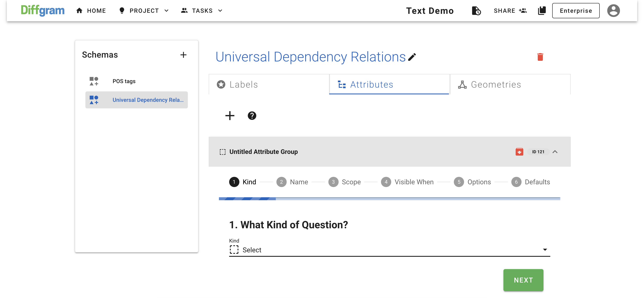Switch to the Labels tab
The width and height of the screenshot is (644, 298).
pyautogui.click(x=269, y=85)
